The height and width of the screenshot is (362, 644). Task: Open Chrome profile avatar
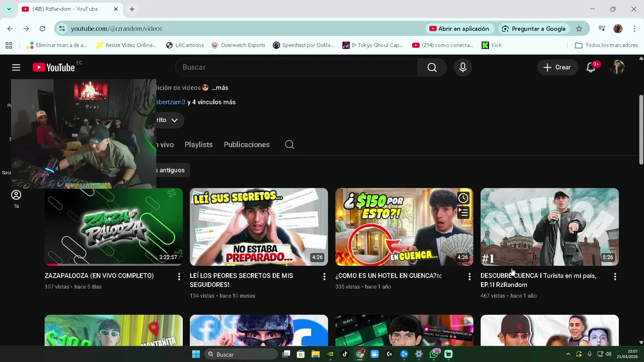tap(618, 29)
